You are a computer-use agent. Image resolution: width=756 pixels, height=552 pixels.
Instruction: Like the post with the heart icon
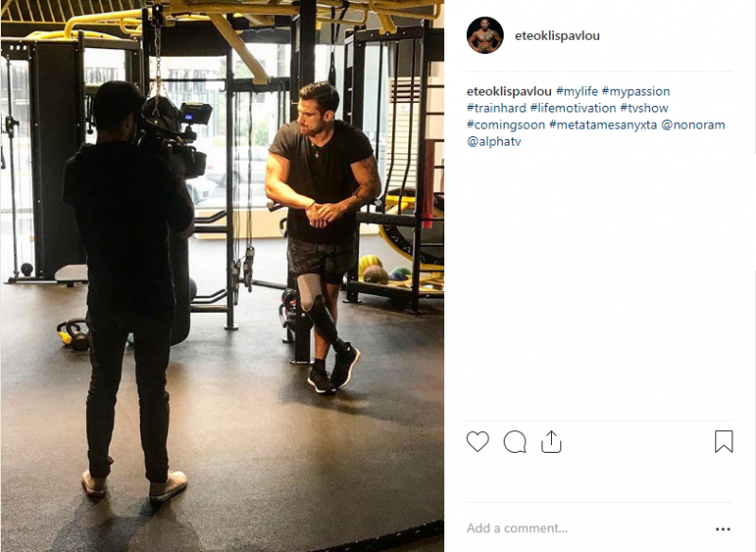point(477,441)
